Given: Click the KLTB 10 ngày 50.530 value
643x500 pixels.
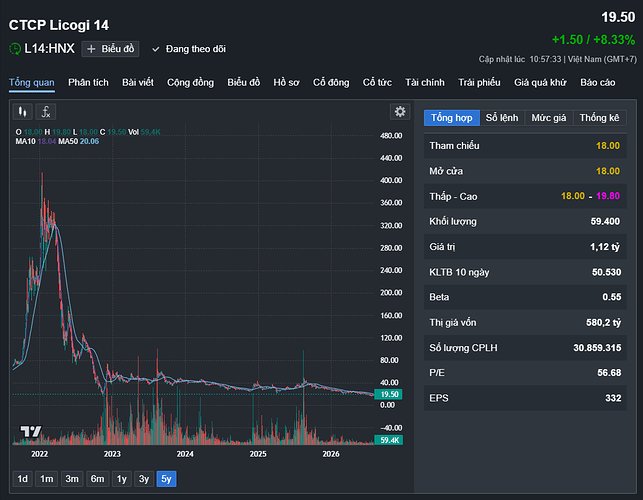Looking at the screenshot, I should 607,272.
